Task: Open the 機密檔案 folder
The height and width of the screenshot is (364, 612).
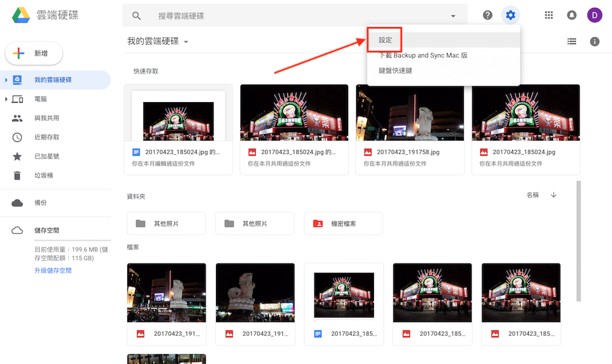Action: (x=343, y=223)
